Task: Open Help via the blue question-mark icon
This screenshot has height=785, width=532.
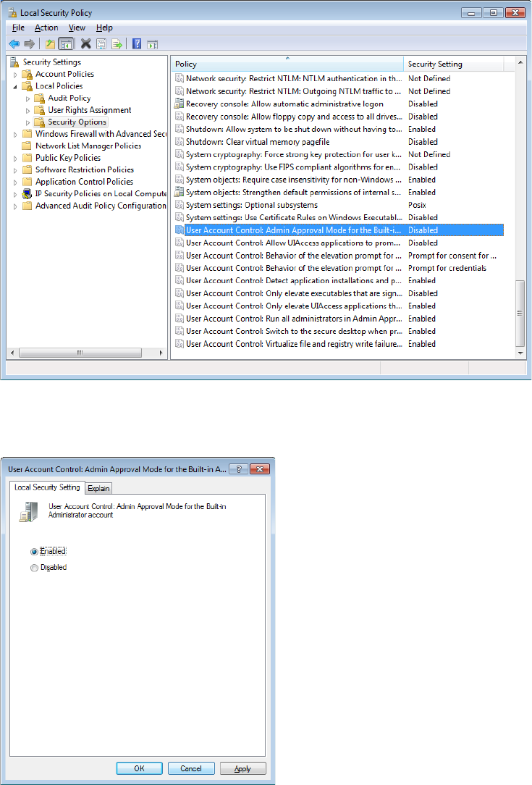Action: (x=137, y=44)
